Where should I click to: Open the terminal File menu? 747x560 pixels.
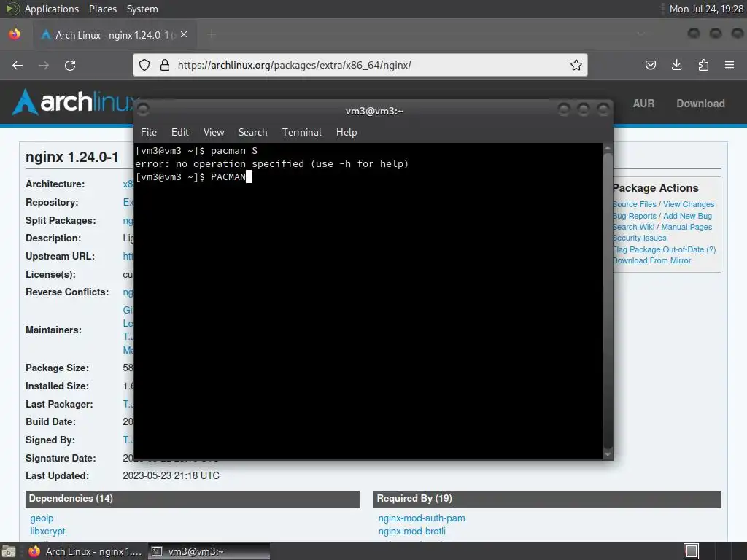click(149, 133)
